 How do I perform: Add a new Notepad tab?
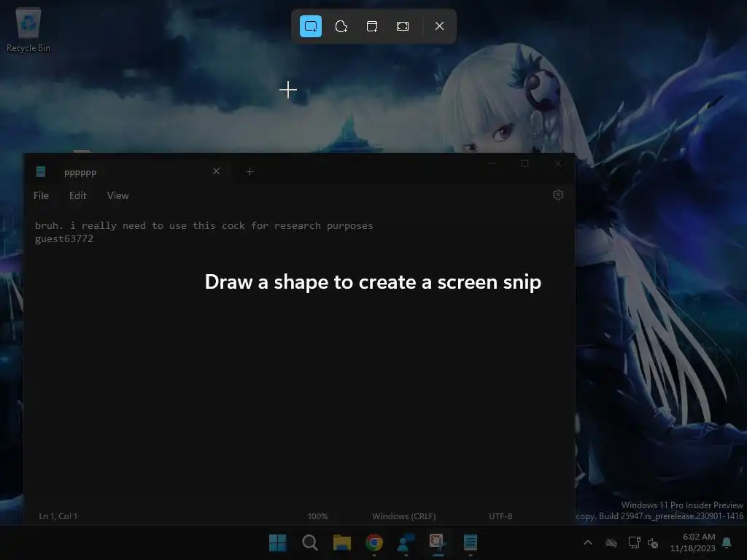click(x=249, y=171)
